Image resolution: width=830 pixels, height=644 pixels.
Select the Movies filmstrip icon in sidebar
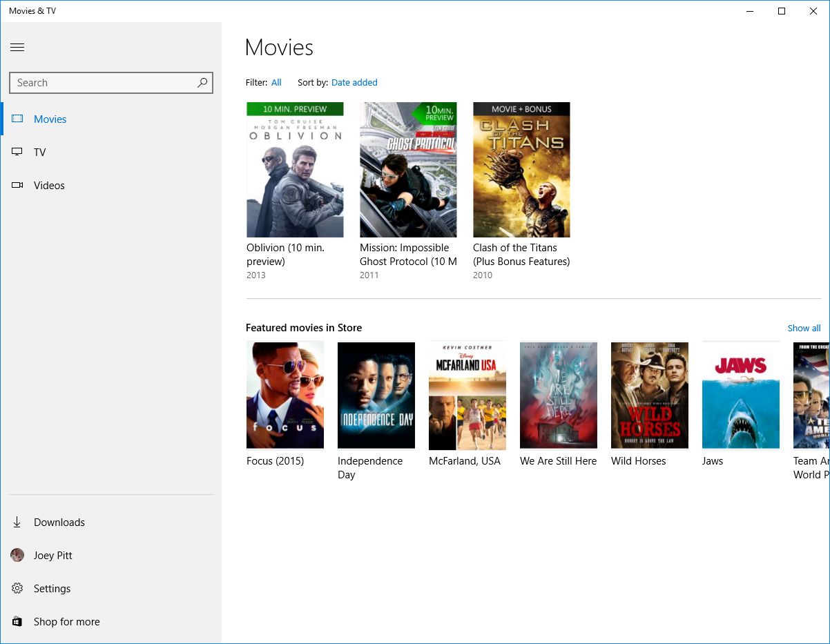tap(17, 119)
